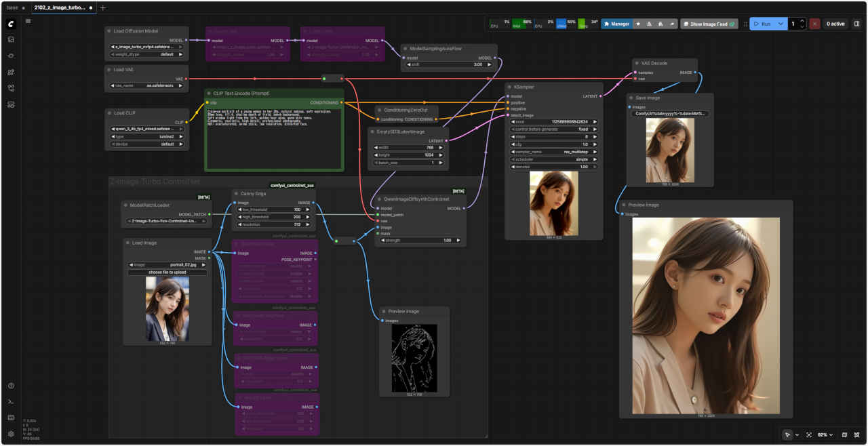Click the star icon next to Manager

tap(638, 24)
